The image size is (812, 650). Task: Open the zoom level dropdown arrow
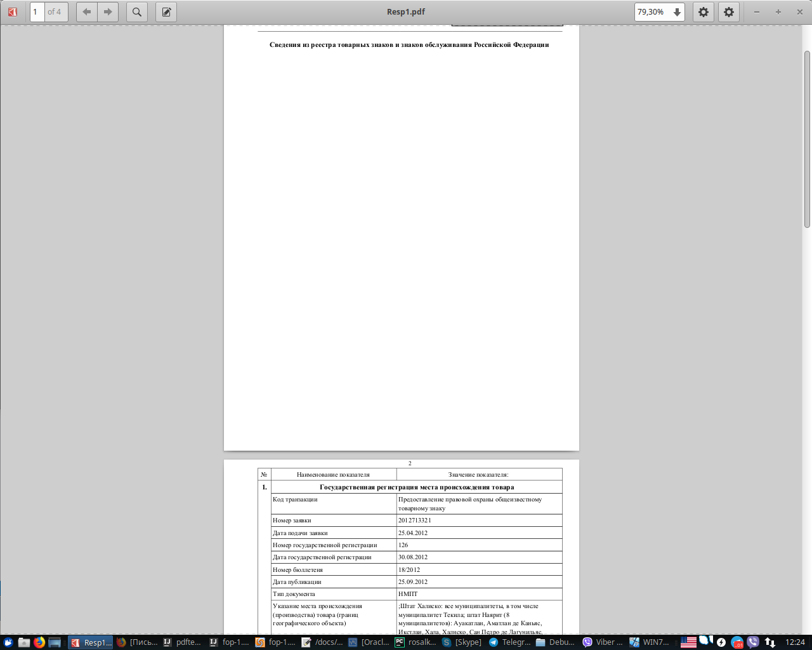[x=677, y=12]
